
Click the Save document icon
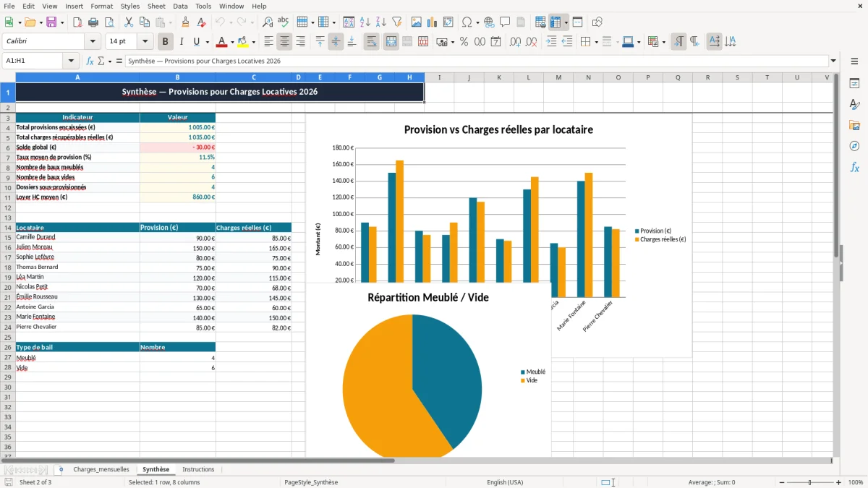[x=51, y=22]
